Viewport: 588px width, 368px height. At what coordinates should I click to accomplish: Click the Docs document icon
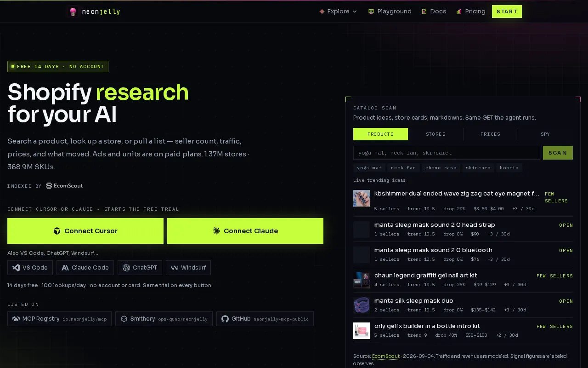pyautogui.click(x=424, y=11)
